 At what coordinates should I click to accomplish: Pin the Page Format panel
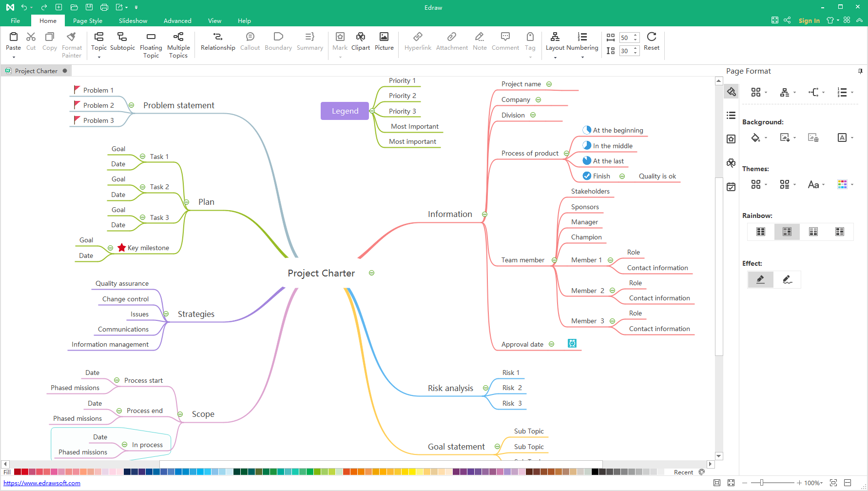click(x=860, y=71)
